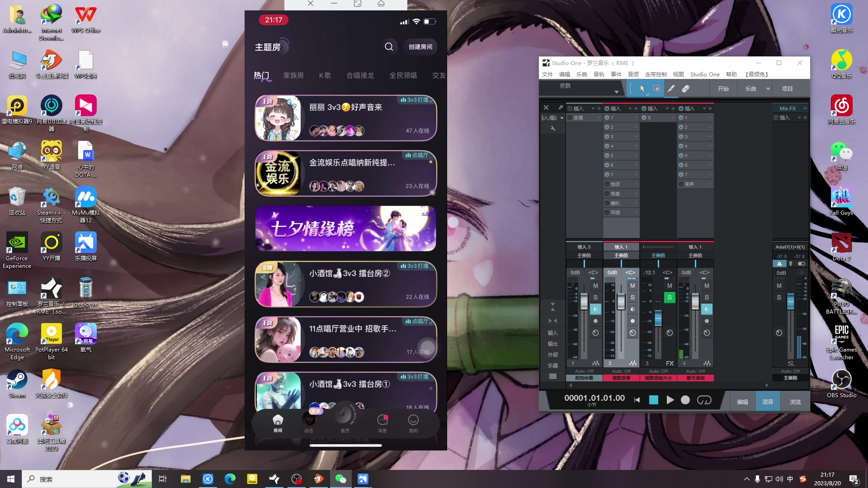Click the channel 3 volume fader
868x488 pixels.
[658, 318]
